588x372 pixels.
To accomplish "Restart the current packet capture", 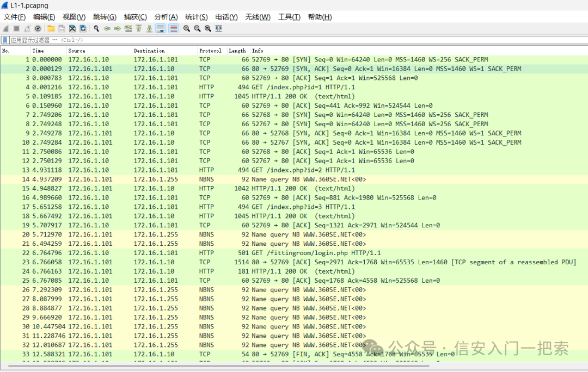I will click(27, 28).
